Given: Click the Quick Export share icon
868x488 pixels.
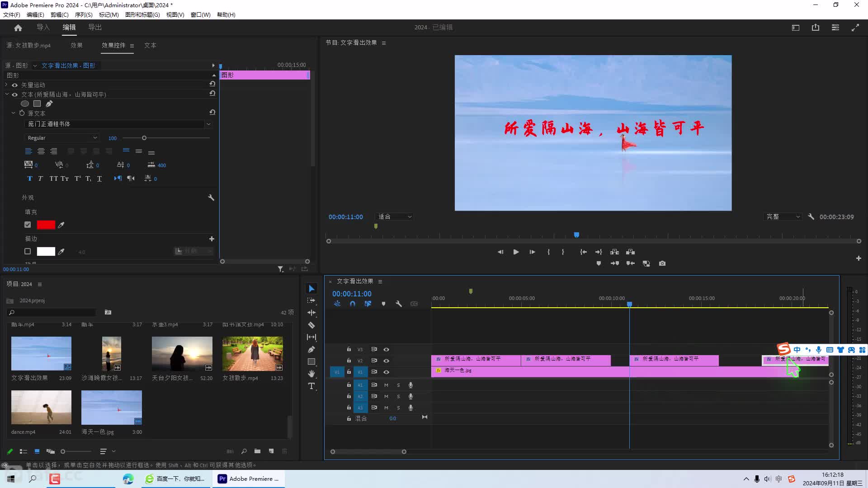Looking at the screenshot, I should 816,28.
